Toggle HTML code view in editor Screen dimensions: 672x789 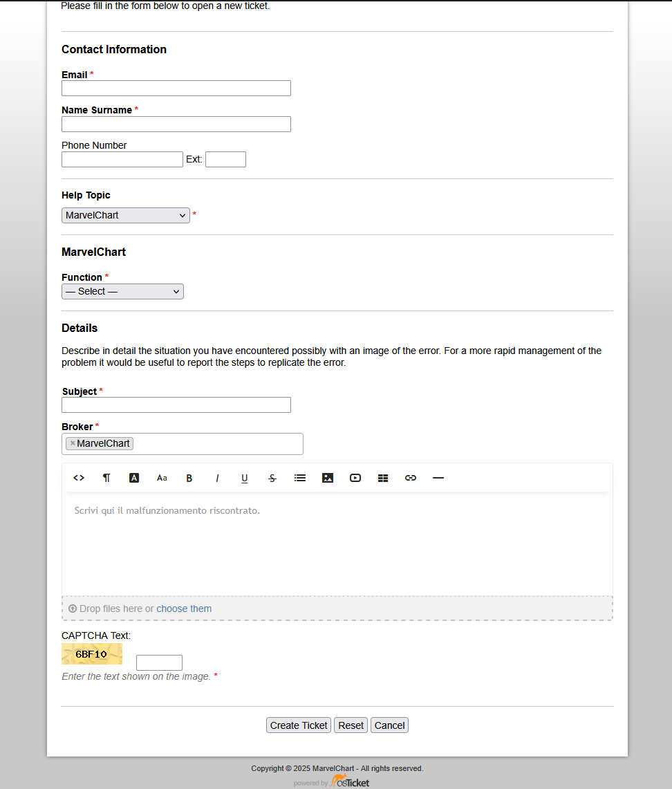(78, 478)
